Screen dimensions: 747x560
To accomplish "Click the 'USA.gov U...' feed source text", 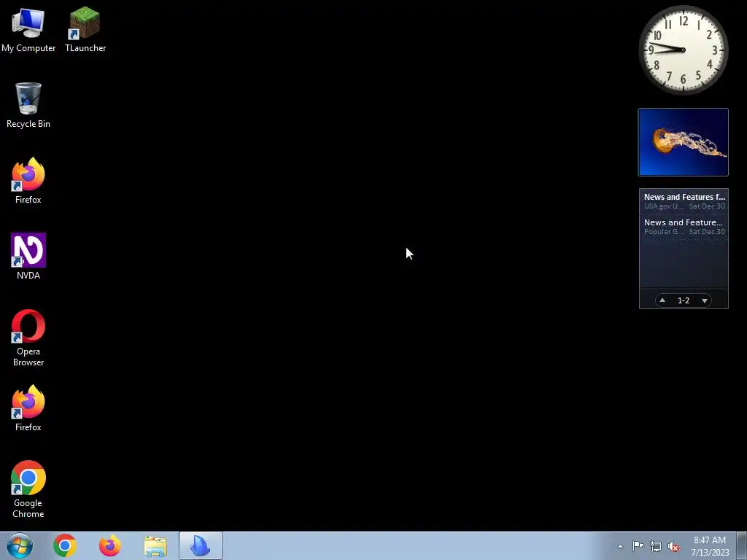I will [x=664, y=206].
